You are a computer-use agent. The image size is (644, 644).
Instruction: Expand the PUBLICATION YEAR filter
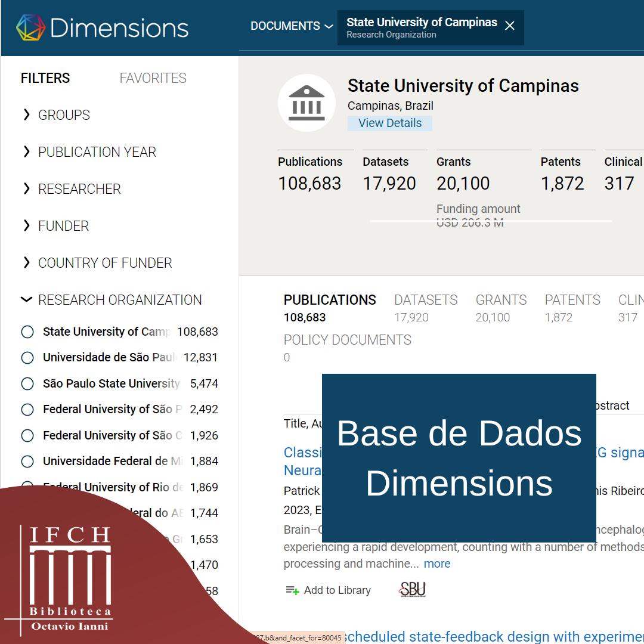[27, 151]
